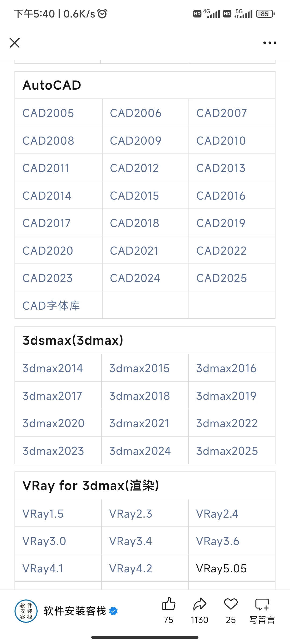Tap the thumbs-up like icon
The height and width of the screenshot is (644, 290).
(169, 604)
